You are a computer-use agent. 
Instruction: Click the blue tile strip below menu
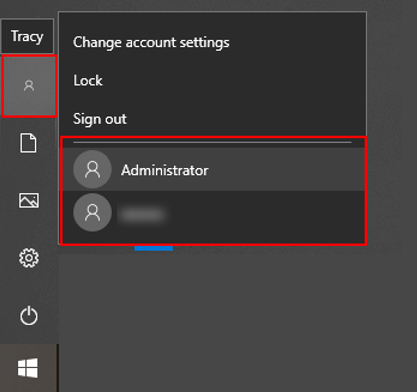(x=154, y=248)
